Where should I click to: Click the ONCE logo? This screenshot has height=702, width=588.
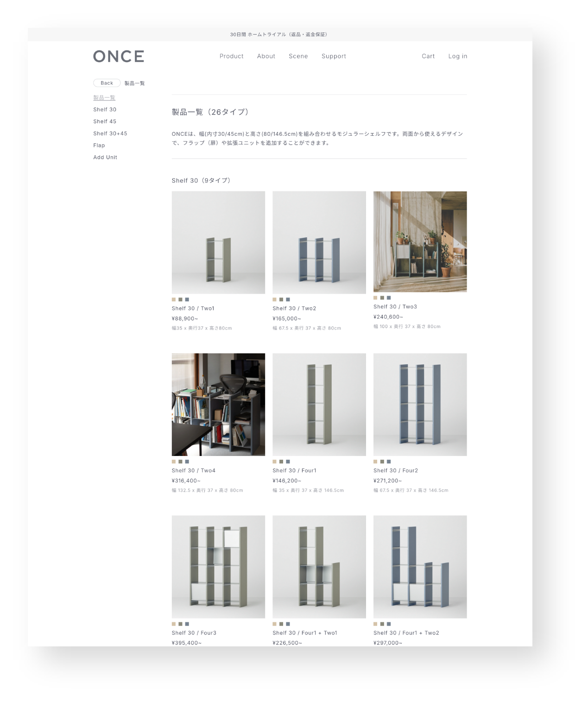(119, 57)
